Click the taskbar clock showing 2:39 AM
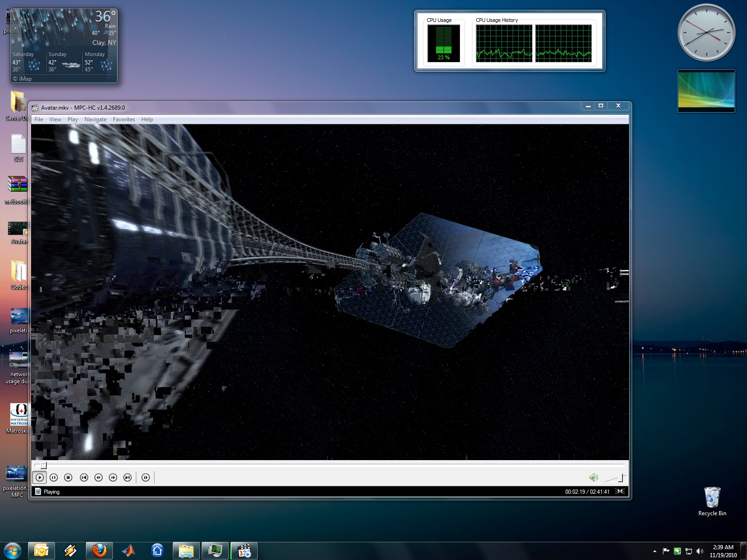Screen dimensions: 747x560 723,551
